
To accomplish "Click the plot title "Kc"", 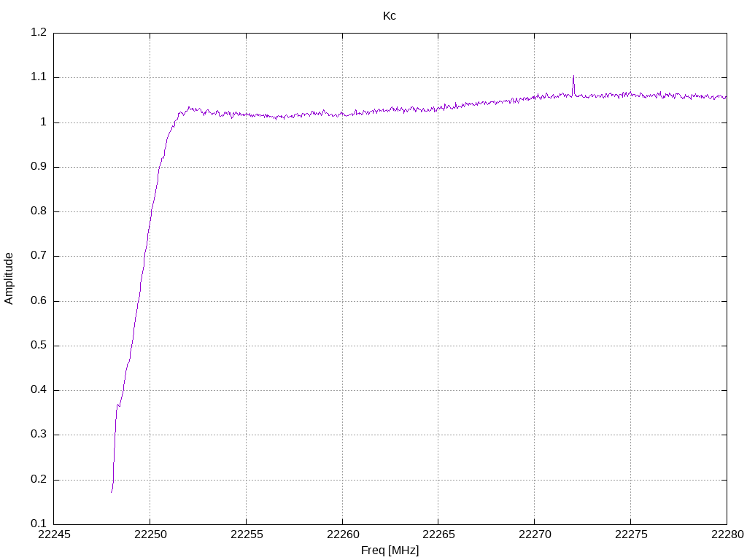I will click(x=390, y=16).
